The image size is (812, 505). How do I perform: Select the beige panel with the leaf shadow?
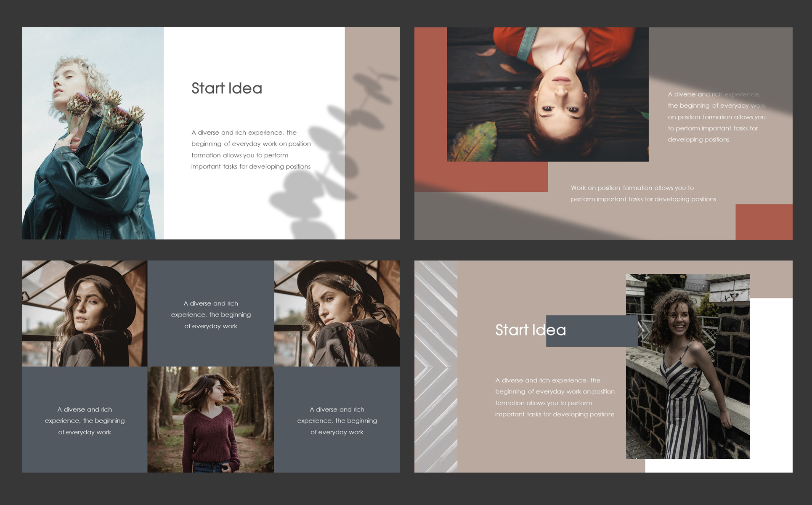(372, 133)
